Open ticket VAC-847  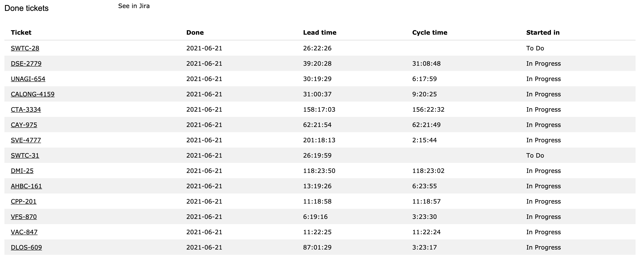tap(24, 232)
